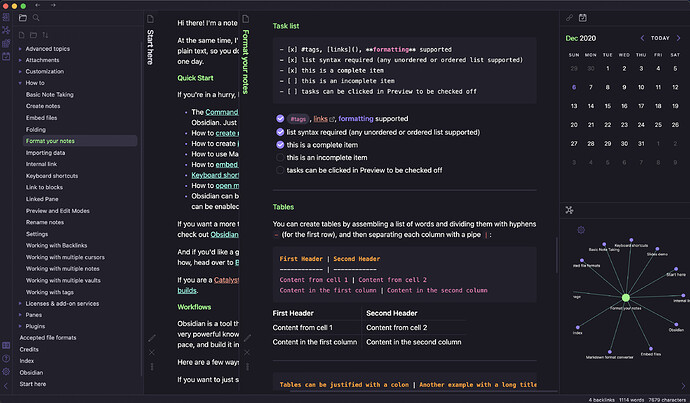Uncheck 'this is a complete item' task
This screenshot has height=403, width=690.
(280, 145)
